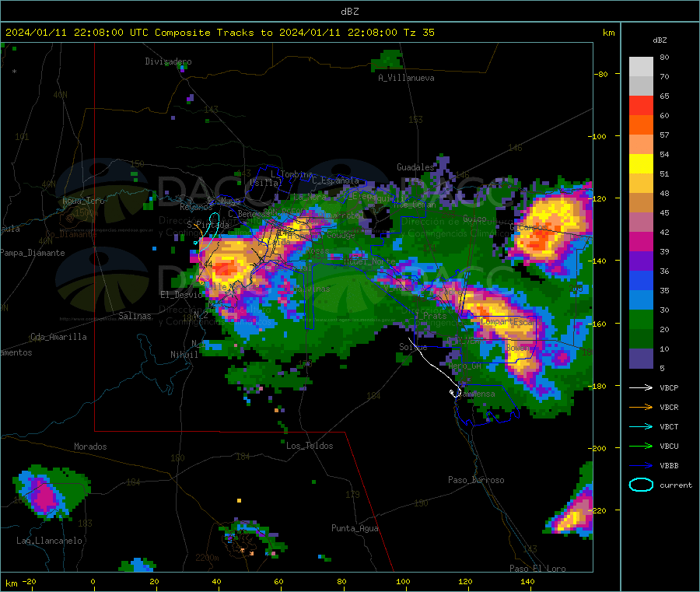The image size is (700, 592).
Task: Click the white VBCP arrow legend icon
Action: [x=641, y=387]
